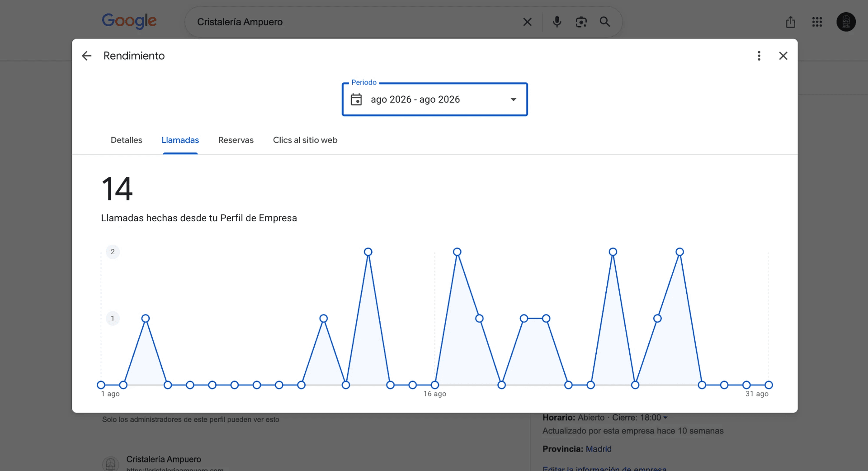Screen dimensions: 868x471
Task: Click the 'Rendimiento' dialog title
Action: point(134,56)
